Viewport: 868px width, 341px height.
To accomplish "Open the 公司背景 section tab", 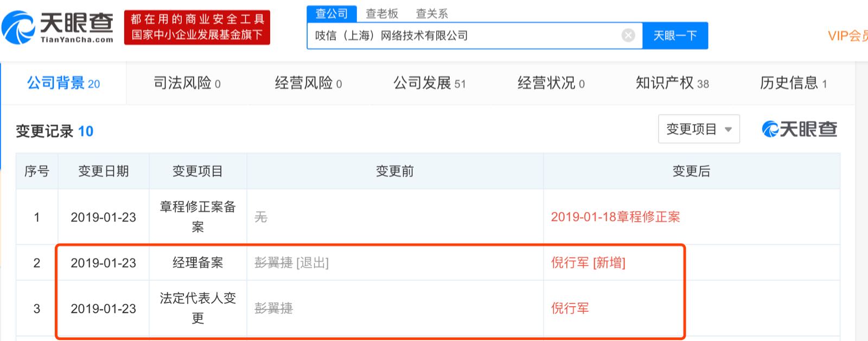I will coord(63,83).
